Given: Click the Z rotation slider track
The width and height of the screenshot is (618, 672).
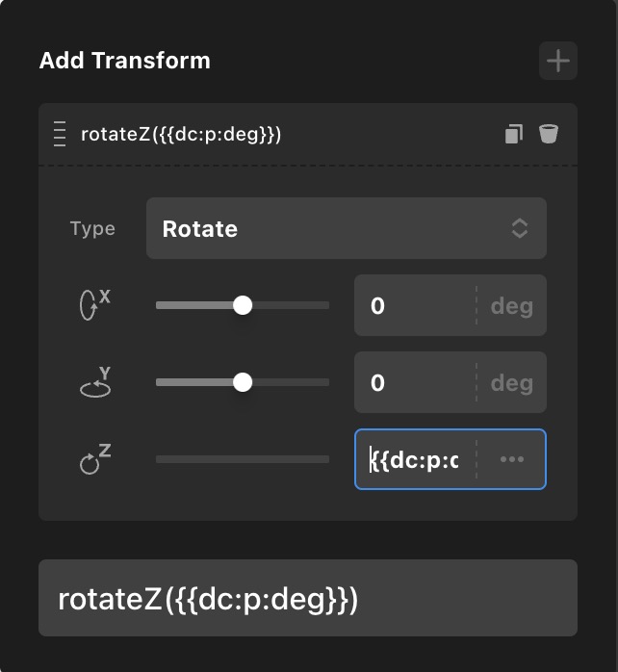Looking at the screenshot, I should tap(243, 459).
